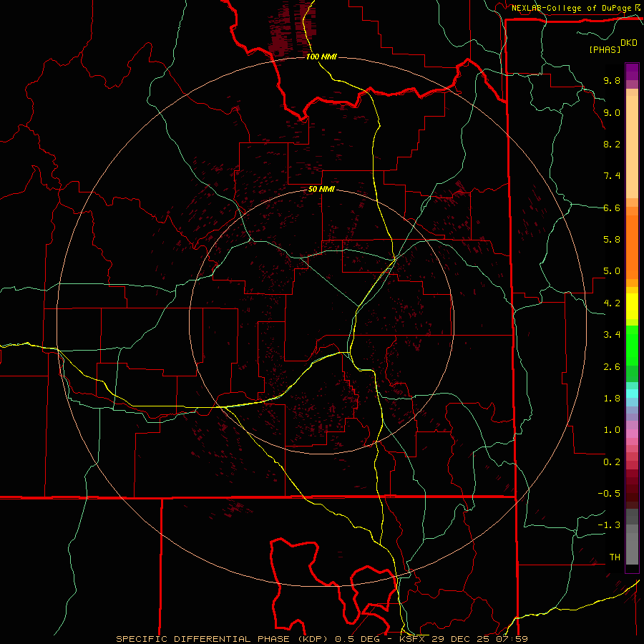644x644 pixels.
Task: Click the KSFX radar site identifier
Action: coord(412,639)
